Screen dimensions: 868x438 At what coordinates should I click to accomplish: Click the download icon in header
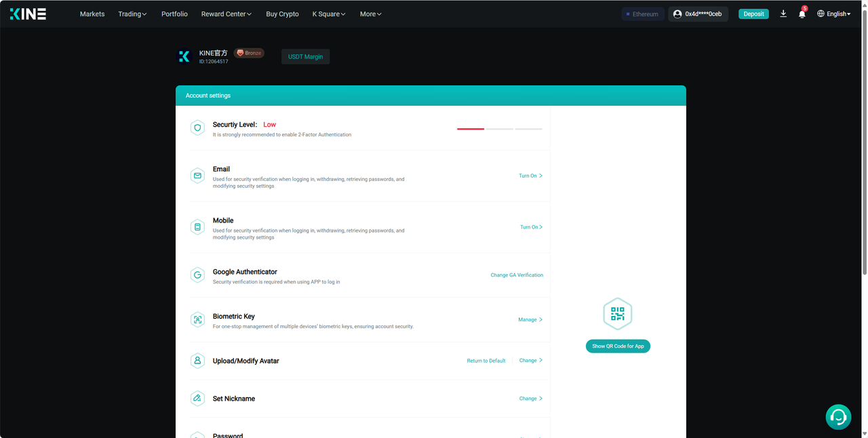tap(783, 14)
